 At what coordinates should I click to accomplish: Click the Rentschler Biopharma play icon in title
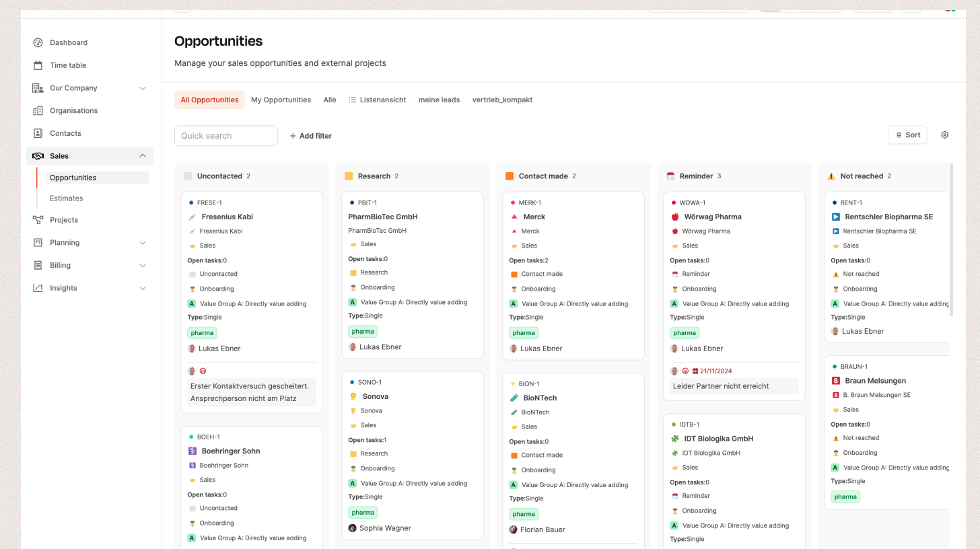coord(836,217)
